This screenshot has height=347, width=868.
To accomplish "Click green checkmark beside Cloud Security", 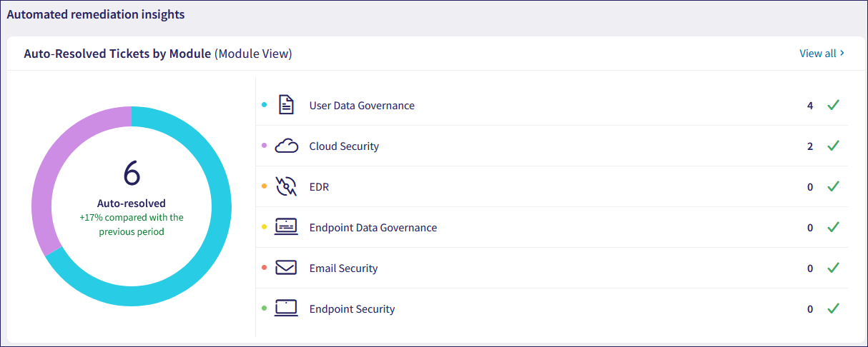I will pyautogui.click(x=832, y=146).
